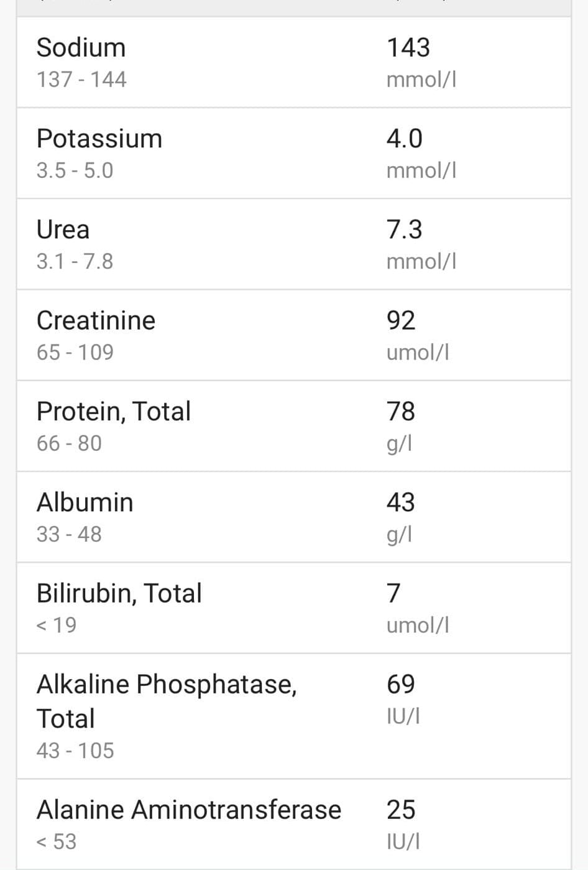
Task: Tap the Alanine Aminotransferase row
Action: [293, 824]
